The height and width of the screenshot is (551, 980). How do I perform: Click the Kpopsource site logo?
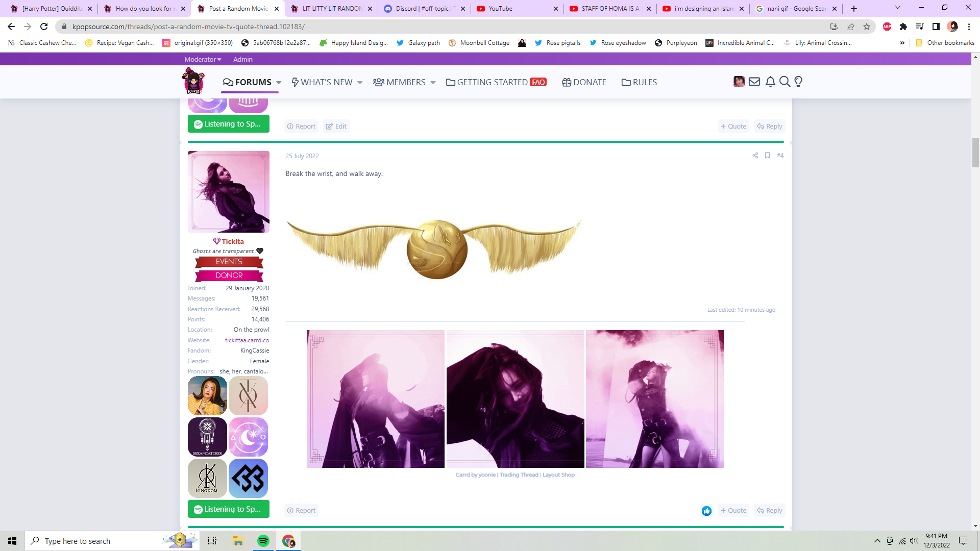193,81
